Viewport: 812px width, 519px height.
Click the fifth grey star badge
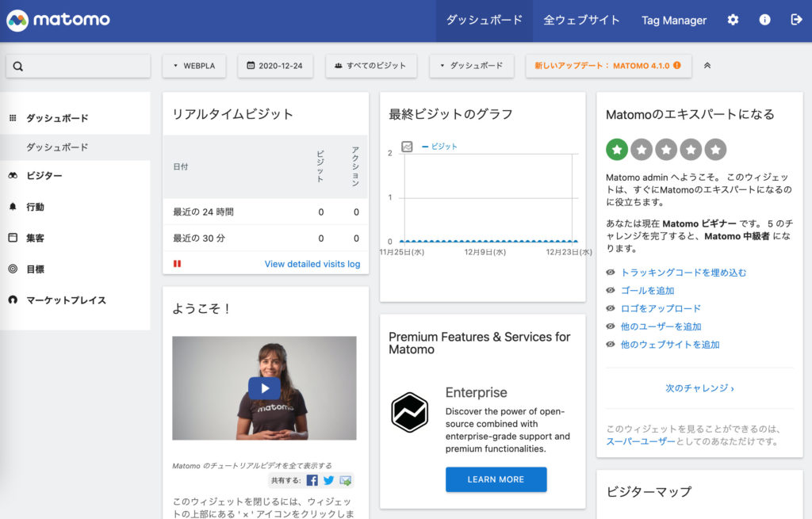click(x=716, y=150)
